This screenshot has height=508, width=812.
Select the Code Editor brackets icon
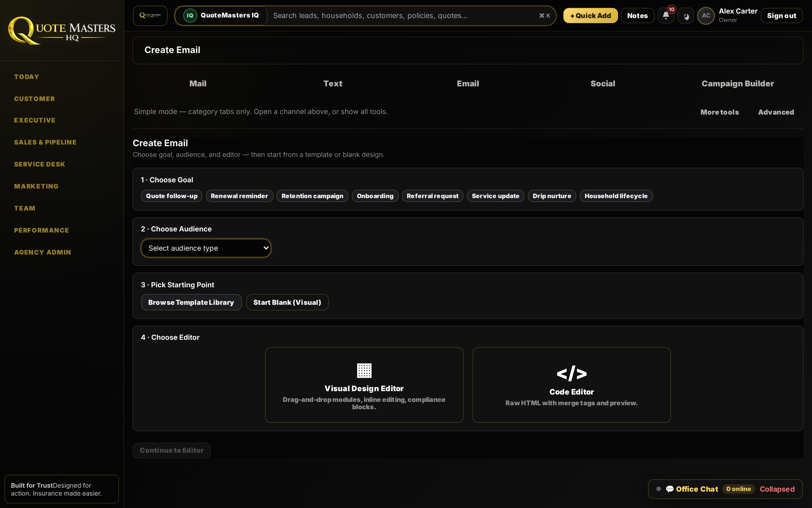[x=572, y=373]
